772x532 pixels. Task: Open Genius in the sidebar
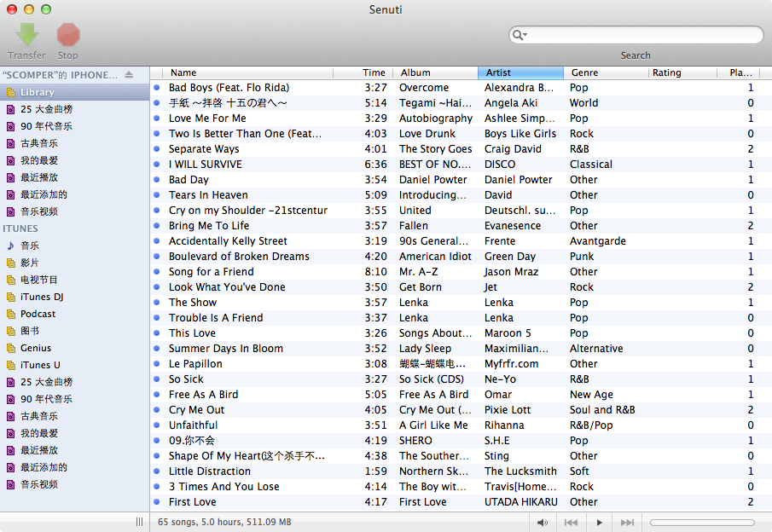point(74,348)
